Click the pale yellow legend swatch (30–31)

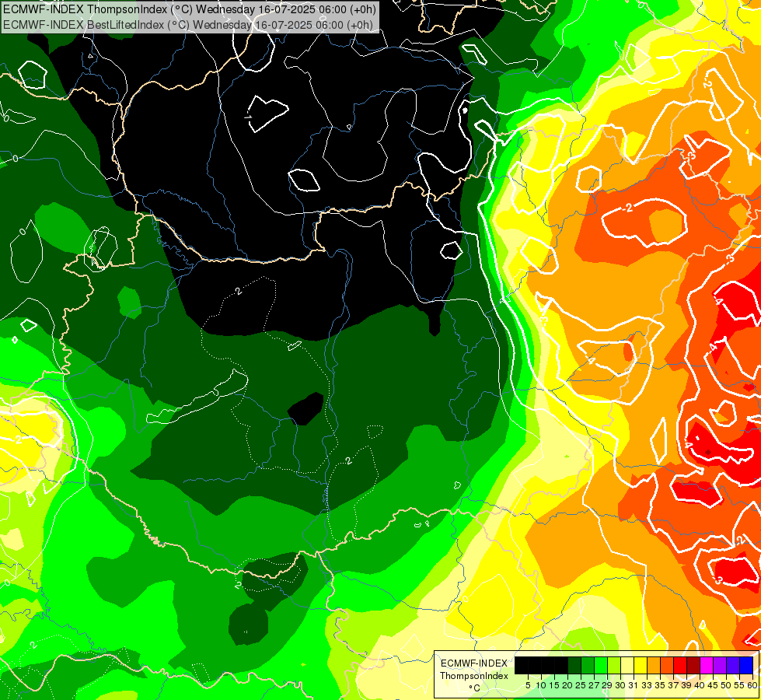pyautogui.click(x=627, y=665)
